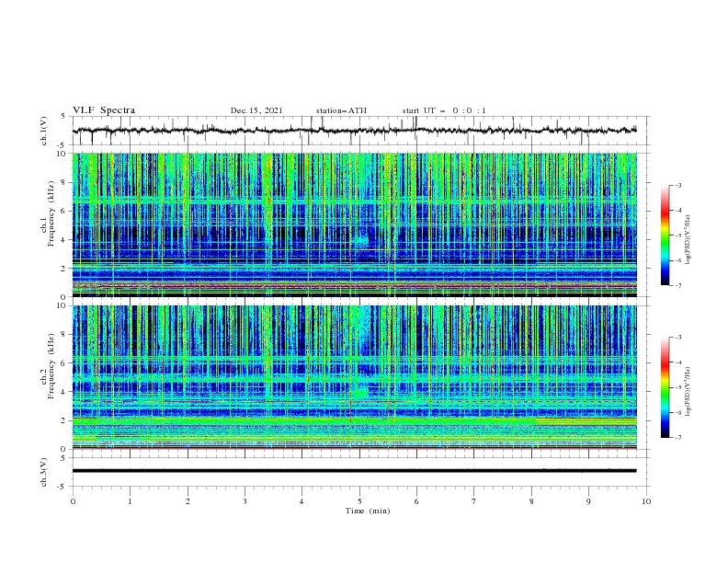Viewport: 728px width, 563px height.
Task: Click the 'ch.3(V)' axis label
Action: (44, 472)
